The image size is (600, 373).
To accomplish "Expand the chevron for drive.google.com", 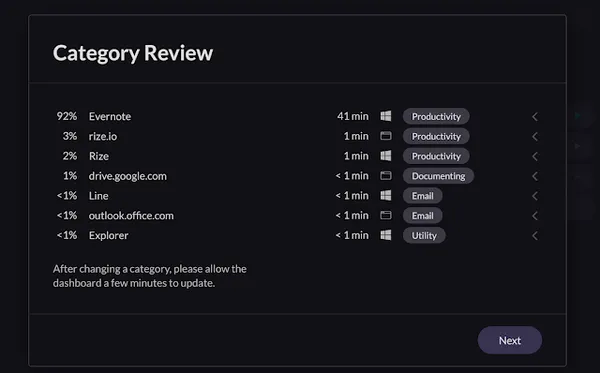I will click(535, 176).
